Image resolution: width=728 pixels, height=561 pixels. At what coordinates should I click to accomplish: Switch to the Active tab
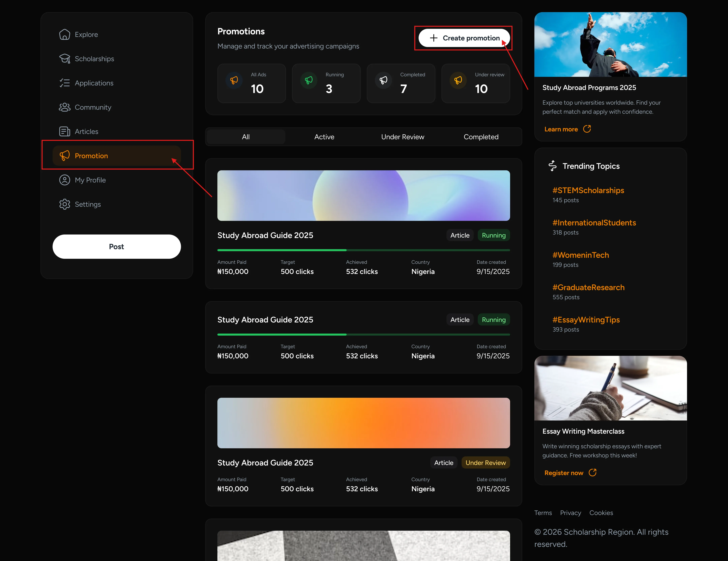coord(324,137)
